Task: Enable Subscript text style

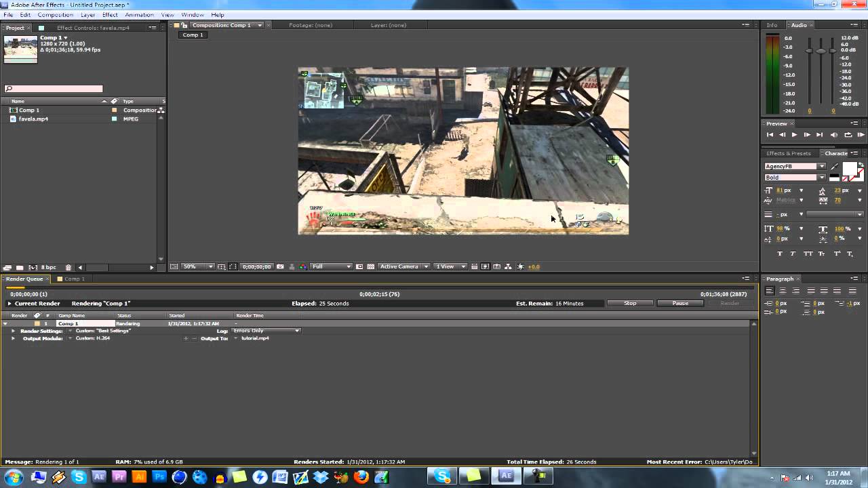Action: pyautogui.click(x=851, y=253)
